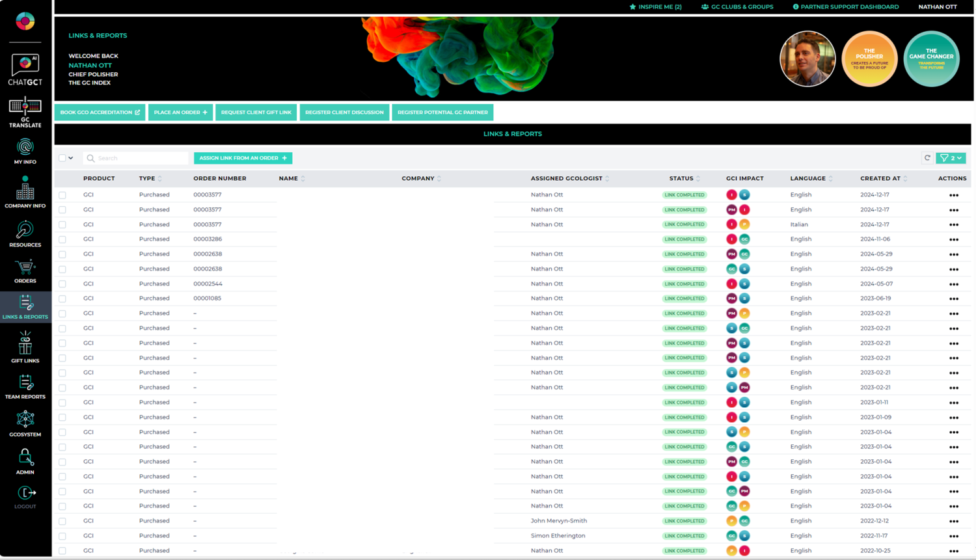The image size is (976, 560).
Task: Open GC Translate from the sidebar
Action: pyautogui.click(x=25, y=111)
